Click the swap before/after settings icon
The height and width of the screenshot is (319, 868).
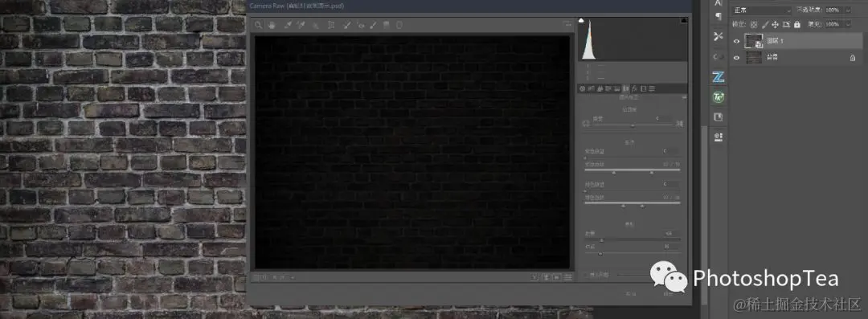tap(546, 277)
